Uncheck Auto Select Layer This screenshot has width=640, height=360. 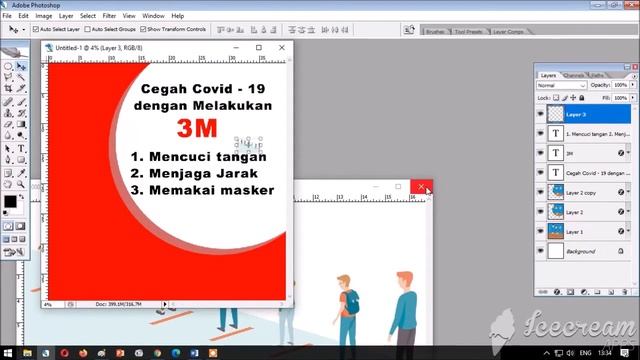(36, 29)
